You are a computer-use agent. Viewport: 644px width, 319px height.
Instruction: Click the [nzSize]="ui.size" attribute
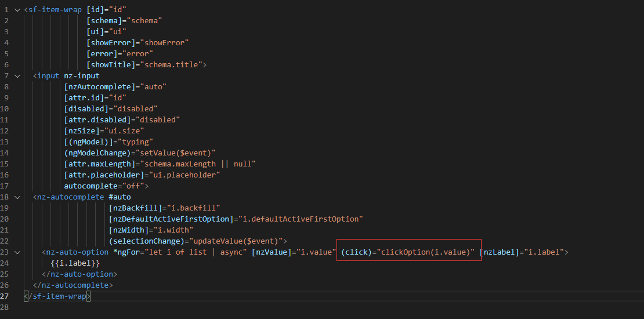pyautogui.click(x=104, y=131)
